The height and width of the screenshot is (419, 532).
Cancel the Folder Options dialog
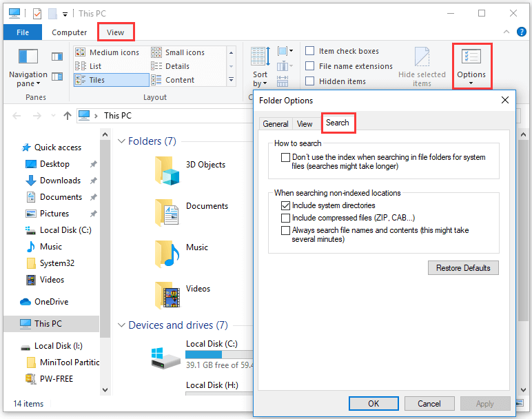(429, 404)
